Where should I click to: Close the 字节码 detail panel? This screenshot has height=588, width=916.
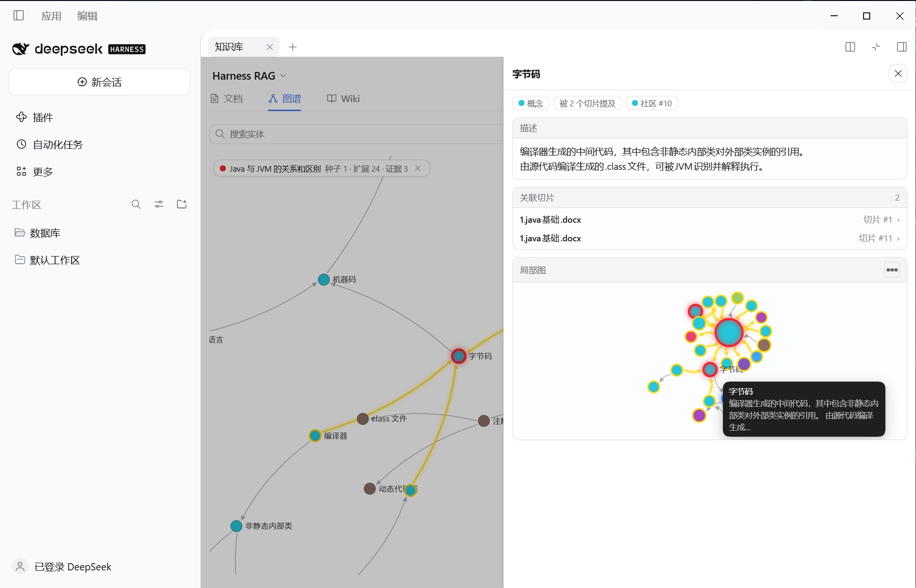point(898,73)
